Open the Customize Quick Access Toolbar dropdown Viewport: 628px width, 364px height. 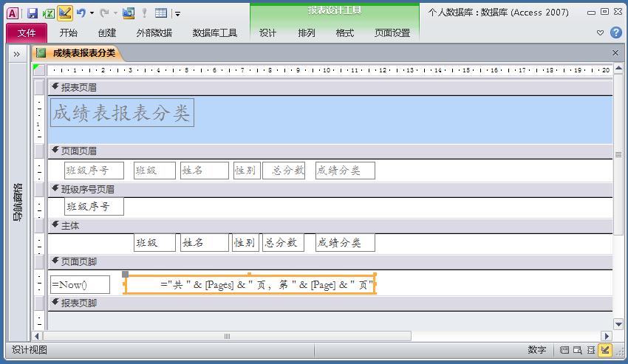[177, 14]
